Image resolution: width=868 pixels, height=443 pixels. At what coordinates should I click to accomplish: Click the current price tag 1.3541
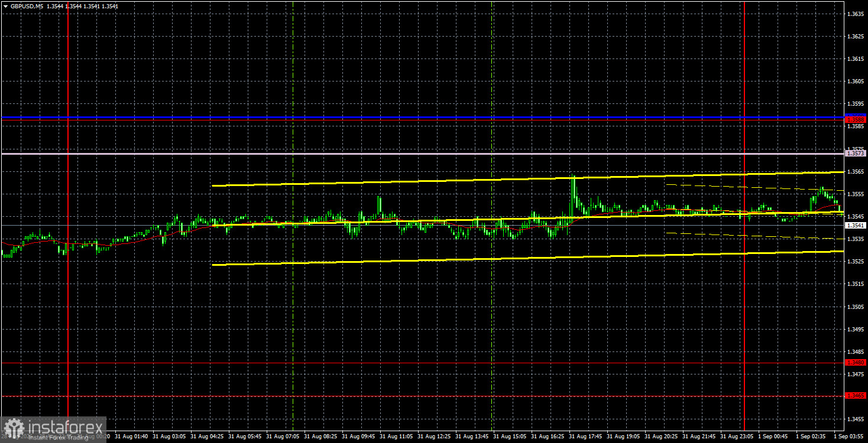(856, 226)
